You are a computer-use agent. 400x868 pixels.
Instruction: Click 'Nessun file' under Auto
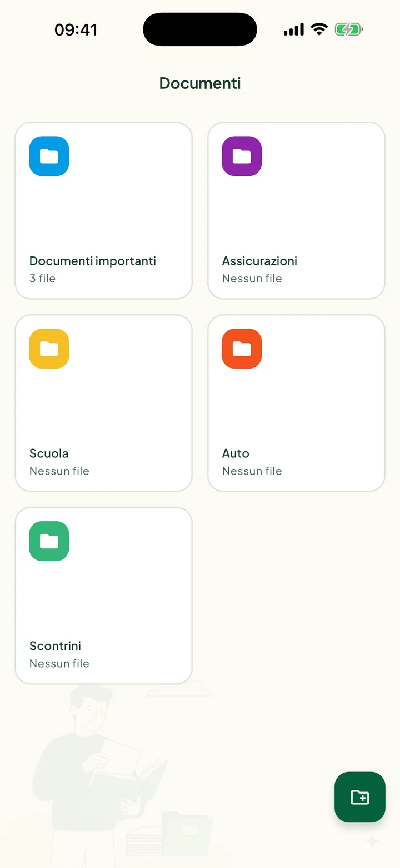(252, 471)
